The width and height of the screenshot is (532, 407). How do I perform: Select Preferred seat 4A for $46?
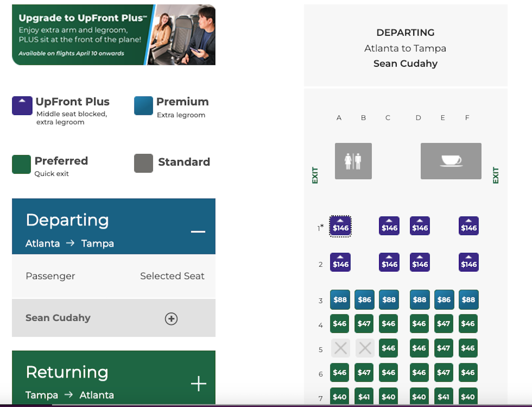[339, 323]
